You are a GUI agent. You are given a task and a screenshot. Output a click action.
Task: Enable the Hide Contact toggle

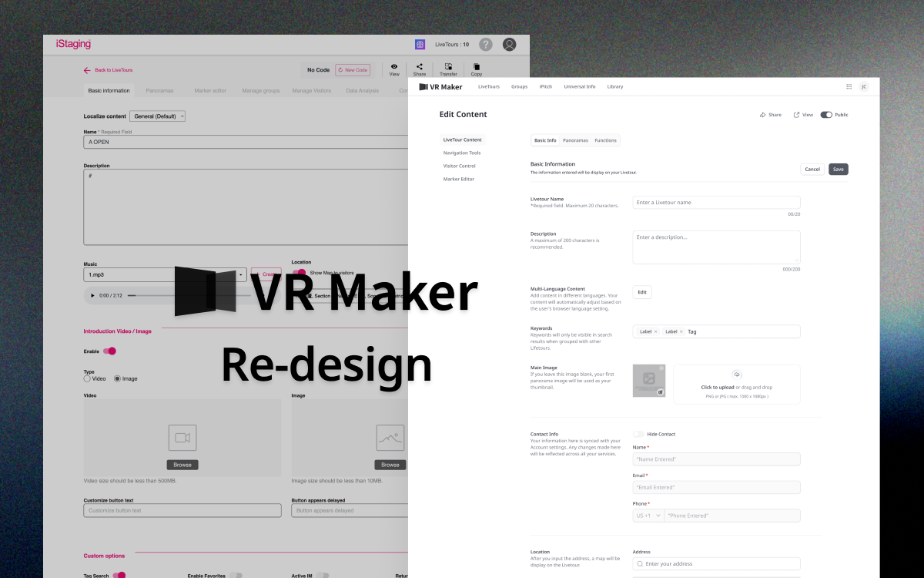638,434
